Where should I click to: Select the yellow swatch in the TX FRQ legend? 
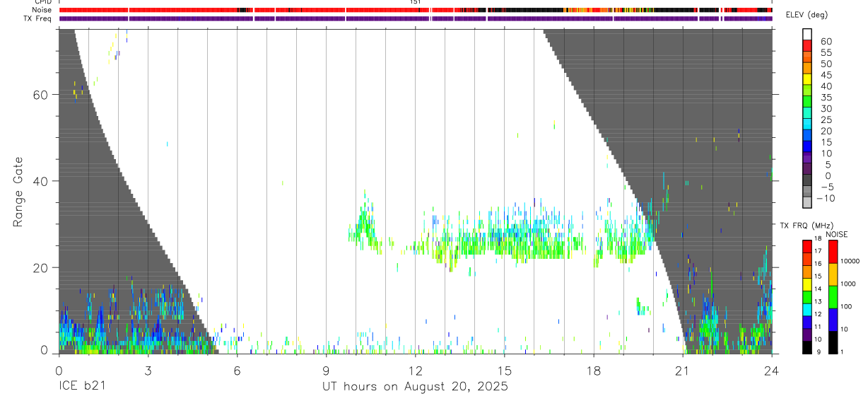point(807,284)
